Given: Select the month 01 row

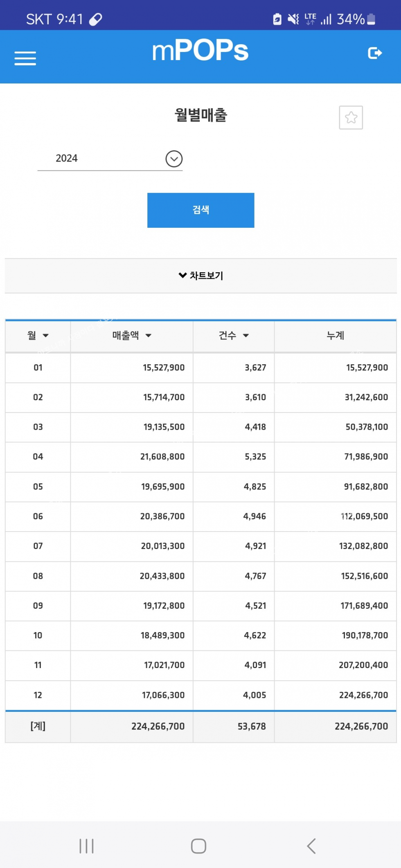Looking at the screenshot, I should point(200,368).
